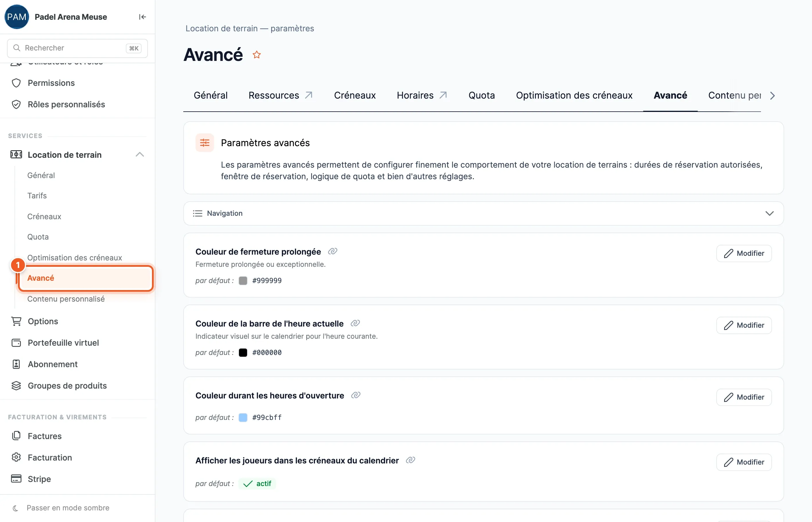Screen dimensions: 812x522
Task: Open the Optimisation des créneaux tab
Action: (574, 95)
